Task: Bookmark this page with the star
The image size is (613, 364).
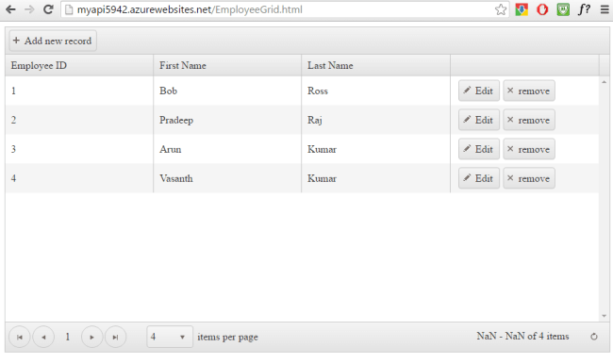Action: 501,9
